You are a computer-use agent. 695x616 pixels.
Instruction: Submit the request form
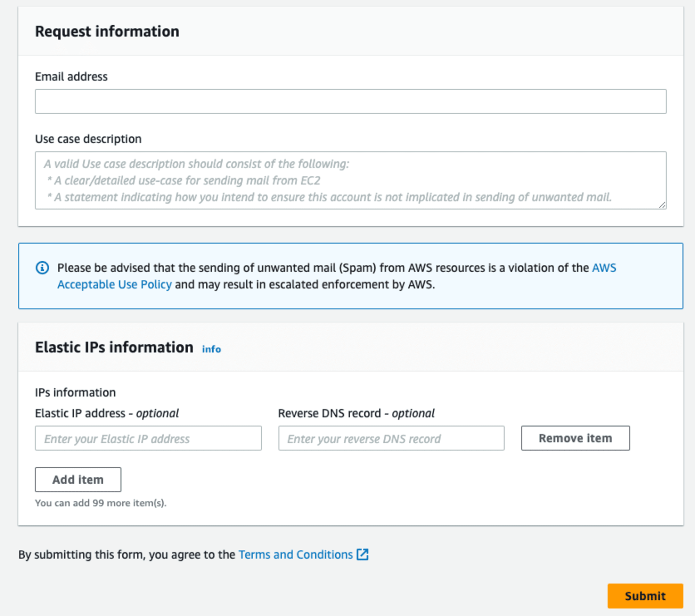coord(645,596)
